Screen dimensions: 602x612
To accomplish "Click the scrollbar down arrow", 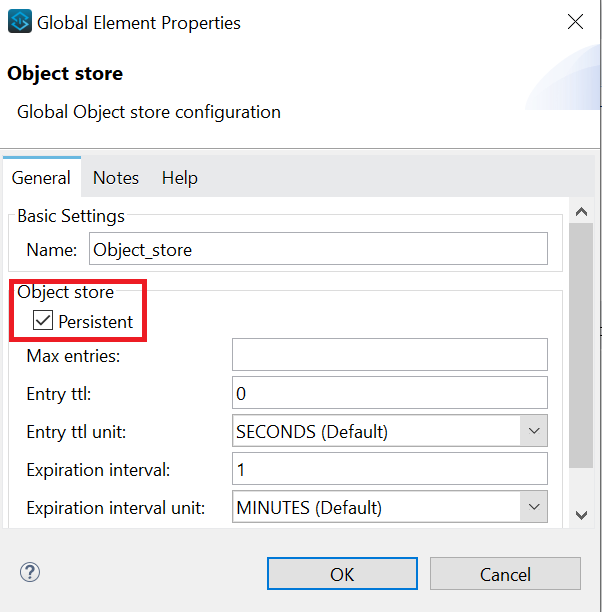I will click(x=581, y=514).
